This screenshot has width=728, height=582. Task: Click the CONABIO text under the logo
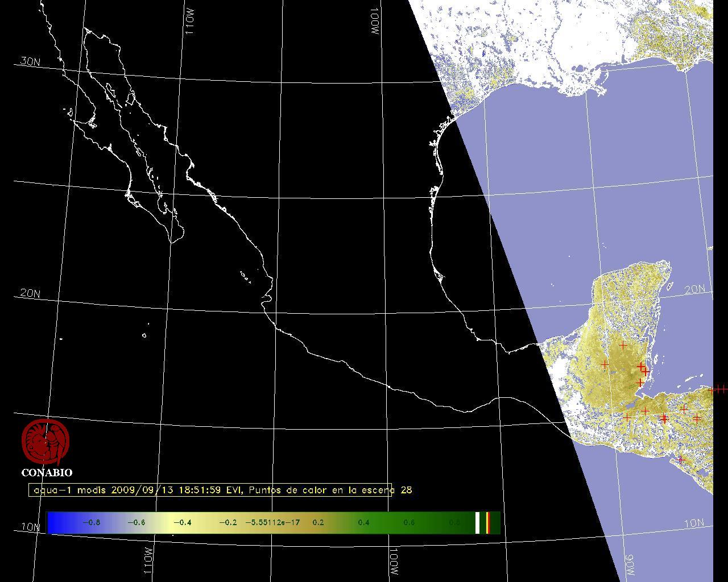[47, 473]
